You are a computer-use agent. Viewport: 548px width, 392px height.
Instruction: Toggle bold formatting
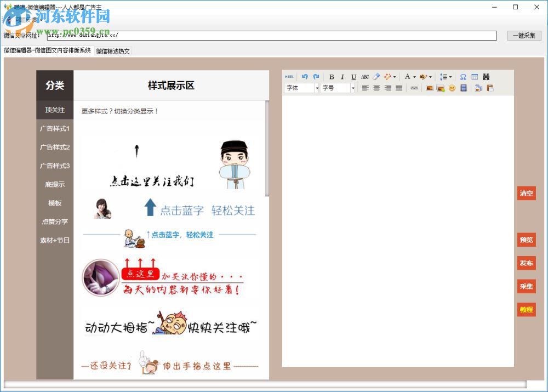pos(331,76)
